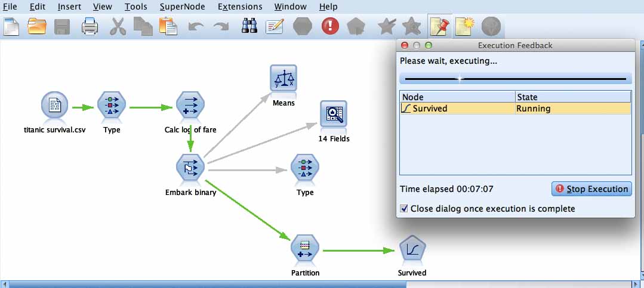The height and width of the screenshot is (288, 644).
Task: Click the Time elapsed 00:07:07 text
Action: (x=446, y=189)
